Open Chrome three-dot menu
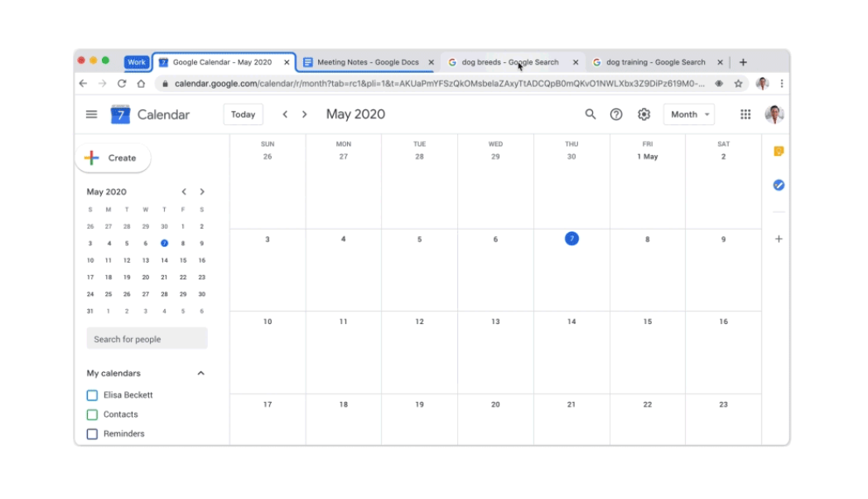868x499 pixels. coord(781,84)
